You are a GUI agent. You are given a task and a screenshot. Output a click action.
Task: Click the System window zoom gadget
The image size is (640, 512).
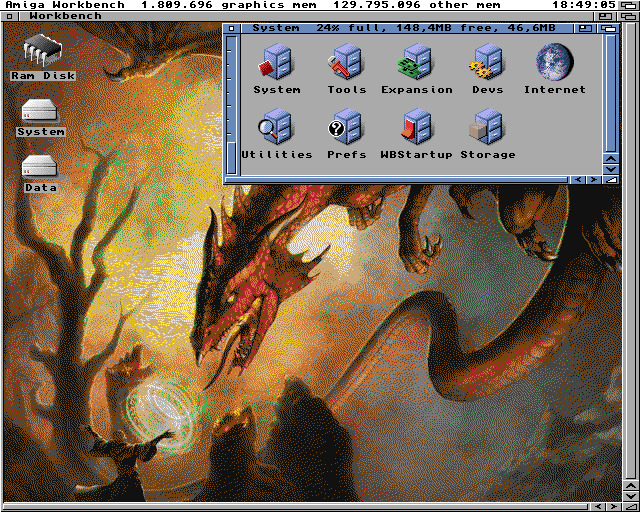tap(585, 28)
